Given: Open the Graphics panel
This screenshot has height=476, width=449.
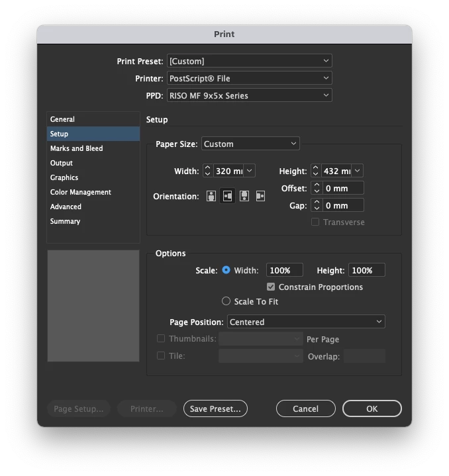Looking at the screenshot, I should coord(93,177).
